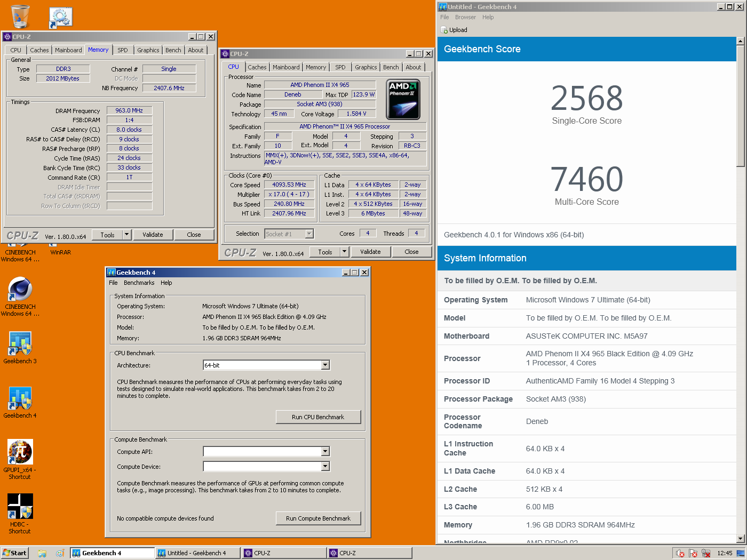Click the DRAM Frequency 963.0 MHz field
The width and height of the screenshot is (747, 560).
click(x=129, y=110)
